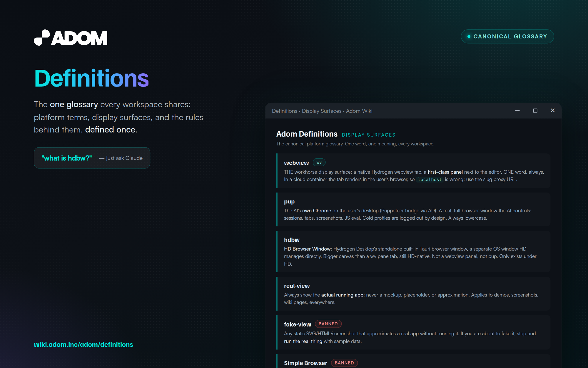588x368 pixels.
Task: Click the "what is hdbw?" prompt box
Action: click(x=92, y=158)
